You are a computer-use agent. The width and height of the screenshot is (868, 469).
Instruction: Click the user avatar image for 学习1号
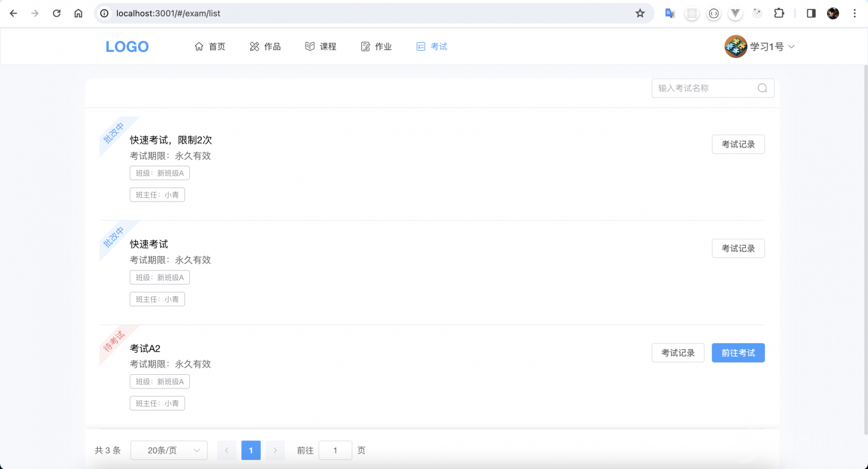tap(735, 46)
